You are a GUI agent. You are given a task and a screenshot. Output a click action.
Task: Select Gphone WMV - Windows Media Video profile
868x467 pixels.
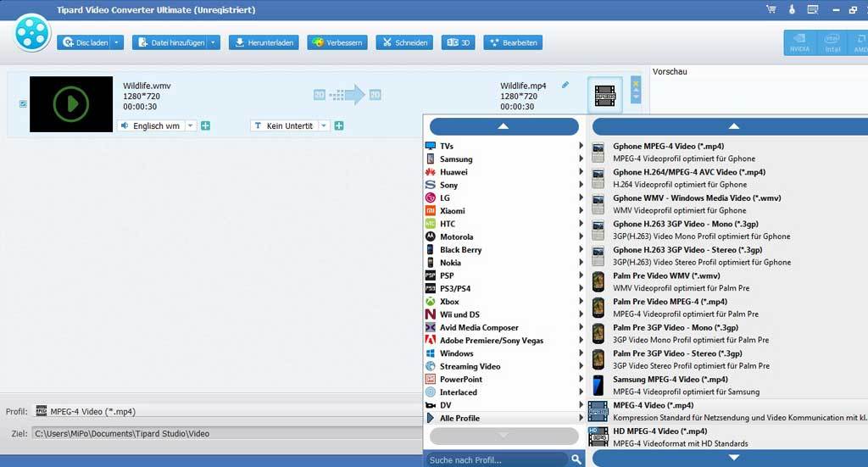[x=727, y=204]
